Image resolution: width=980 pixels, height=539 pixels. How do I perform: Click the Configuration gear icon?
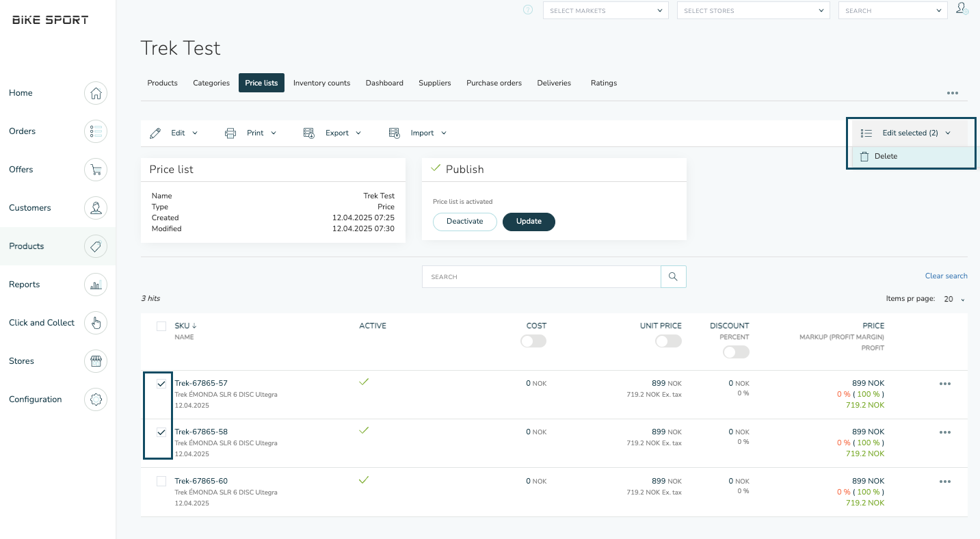(96, 399)
